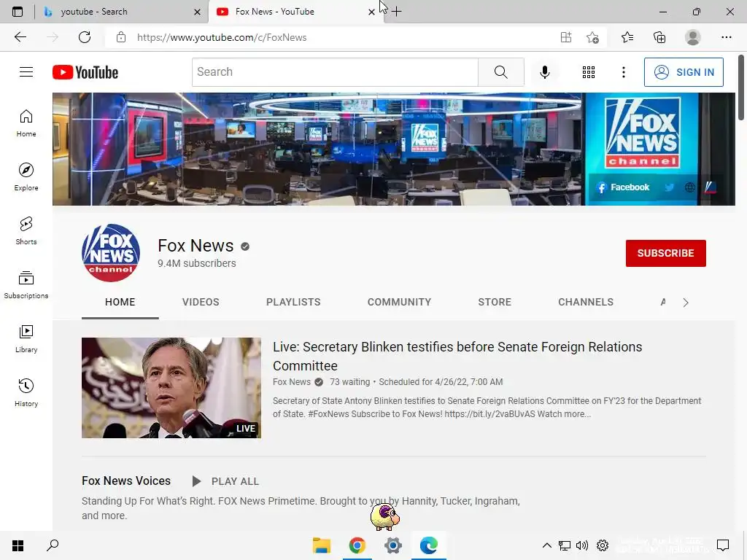Select the STORE channel tab

pos(495,302)
